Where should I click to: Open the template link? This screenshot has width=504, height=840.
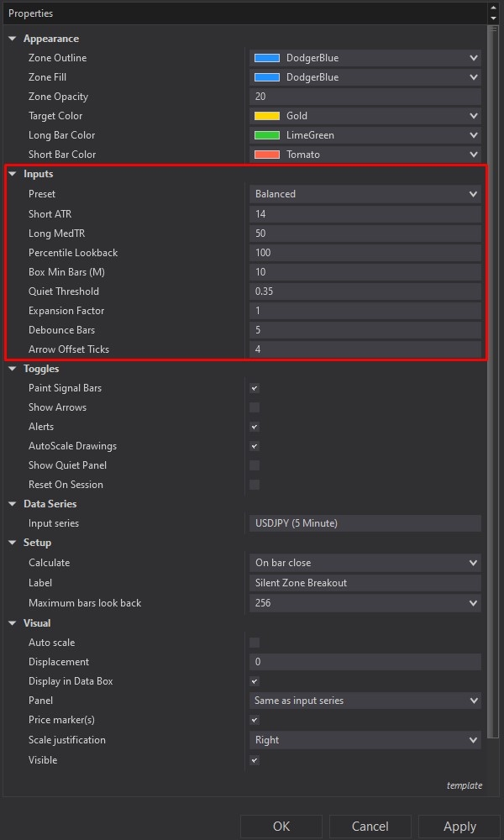464,785
